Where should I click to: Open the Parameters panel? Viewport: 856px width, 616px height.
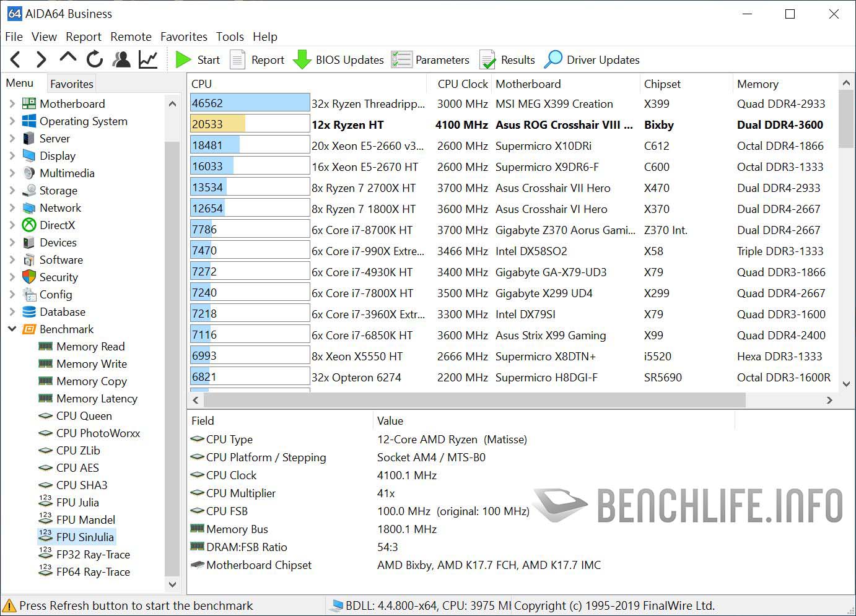click(x=431, y=59)
